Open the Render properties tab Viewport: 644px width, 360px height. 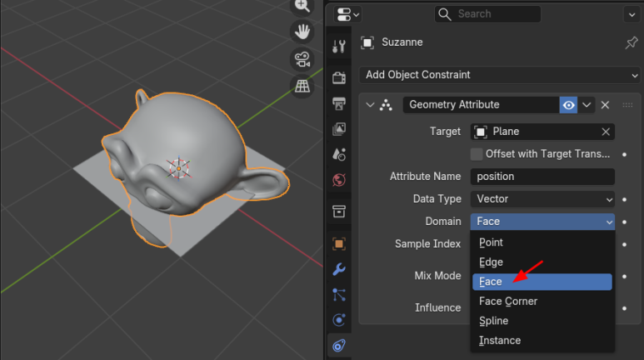pos(339,77)
